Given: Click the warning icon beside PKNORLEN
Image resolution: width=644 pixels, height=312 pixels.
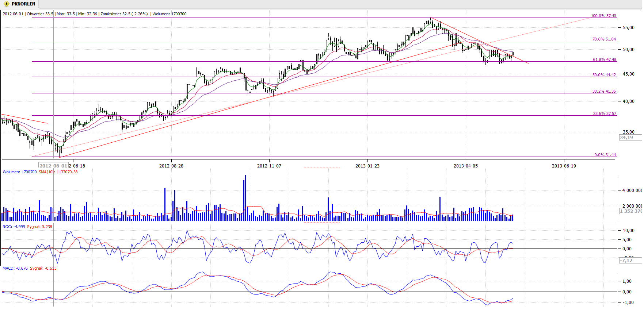Looking at the screenshot, I should pyautogui.click(x=6, y=4).
